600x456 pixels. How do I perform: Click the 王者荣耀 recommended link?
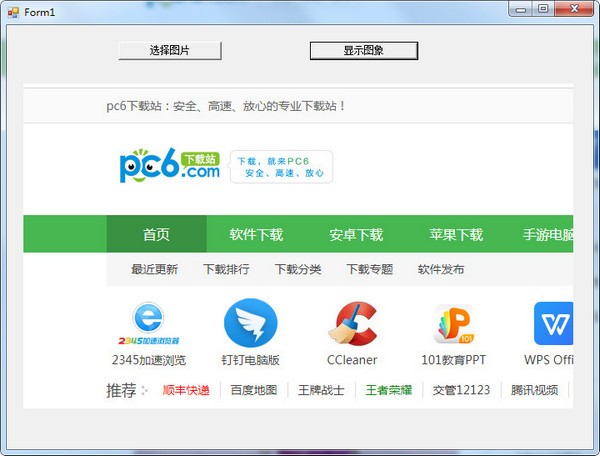[389, 390]
